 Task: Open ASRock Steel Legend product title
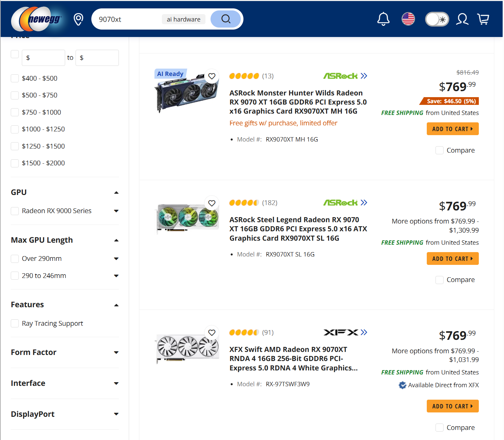(x=298, y=229)
